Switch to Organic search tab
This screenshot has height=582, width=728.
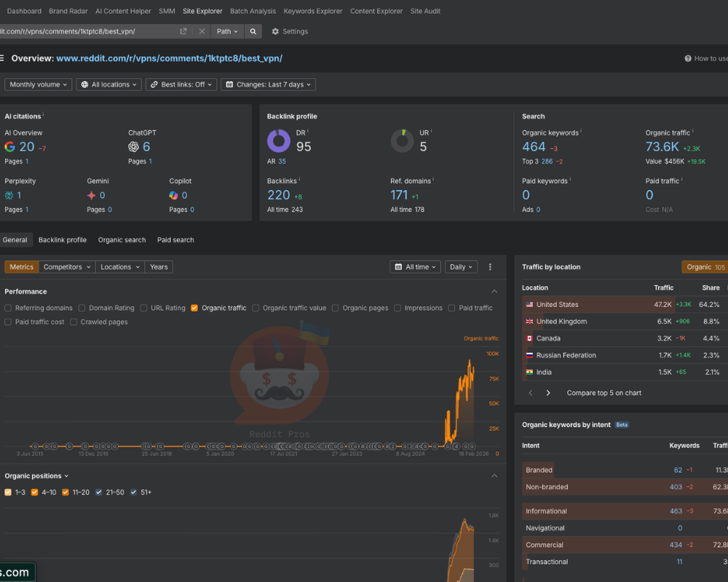pyautogui.click(x=122, y=240)
